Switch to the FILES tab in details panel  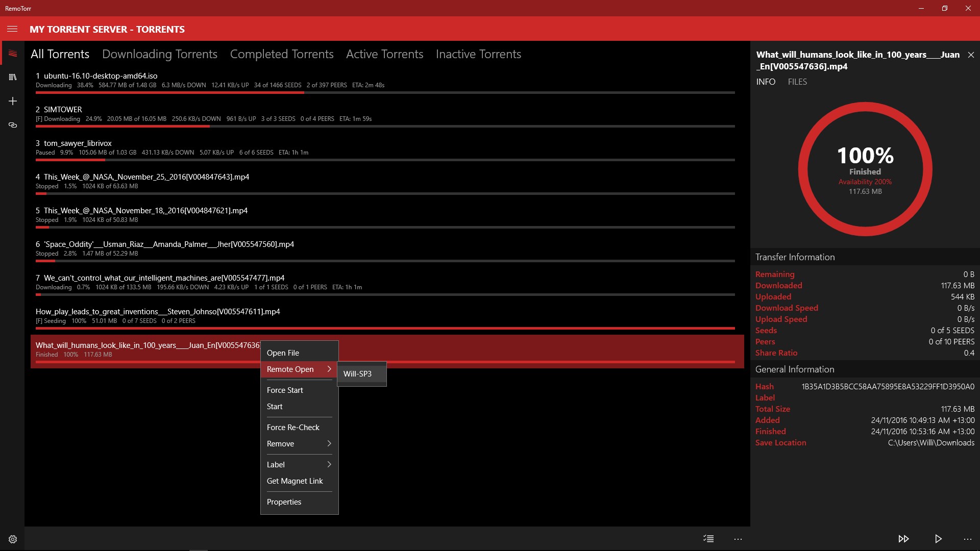(x=797, y=82)
